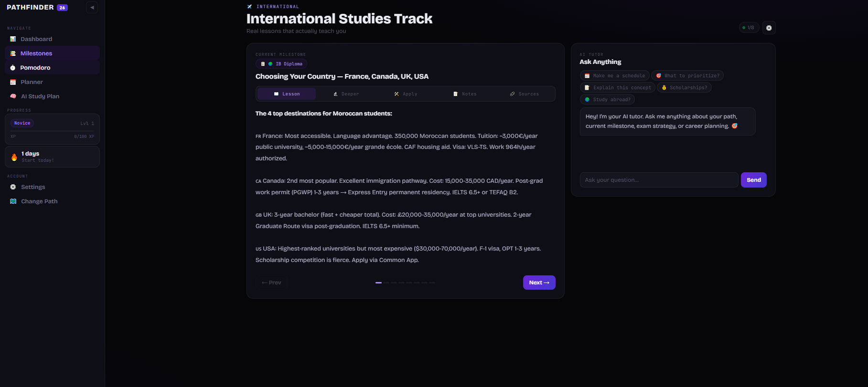Click the Milestones list icon
Image resolution: width=868 pixels, height=387 pixels.
13,53
